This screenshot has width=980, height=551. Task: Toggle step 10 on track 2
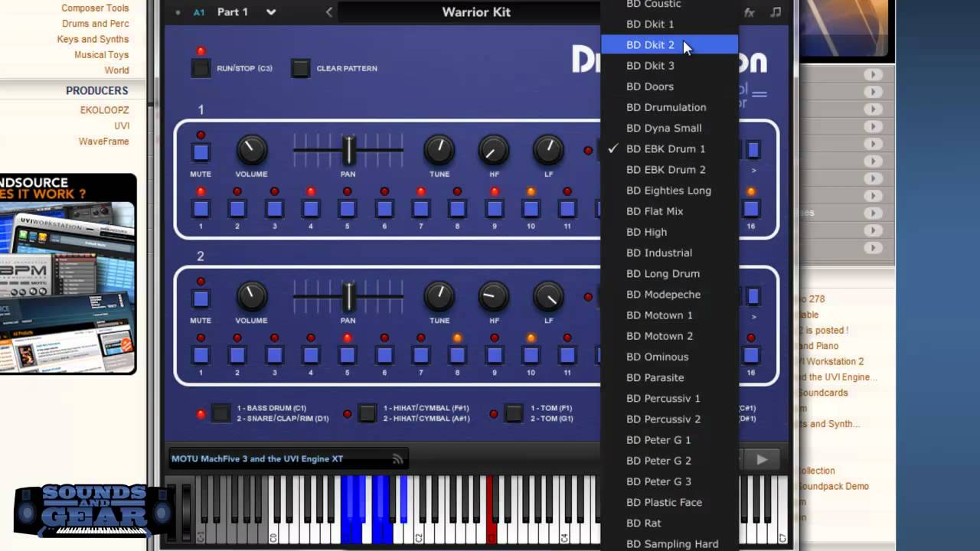coord(531,355)
